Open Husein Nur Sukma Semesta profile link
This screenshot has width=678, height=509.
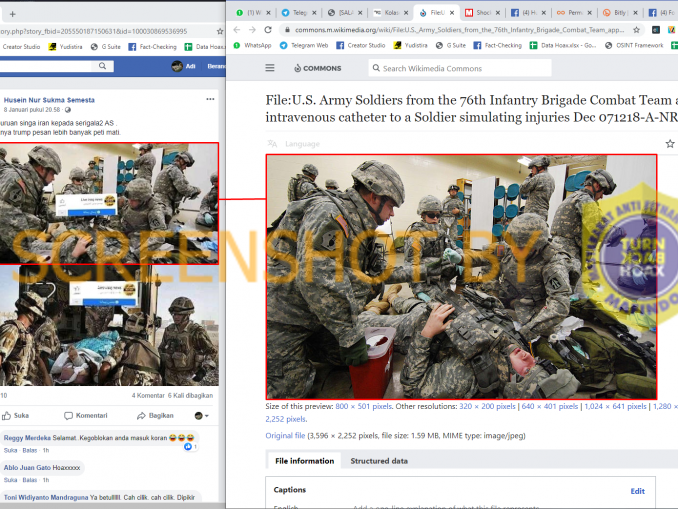click(x=49, y=100)
